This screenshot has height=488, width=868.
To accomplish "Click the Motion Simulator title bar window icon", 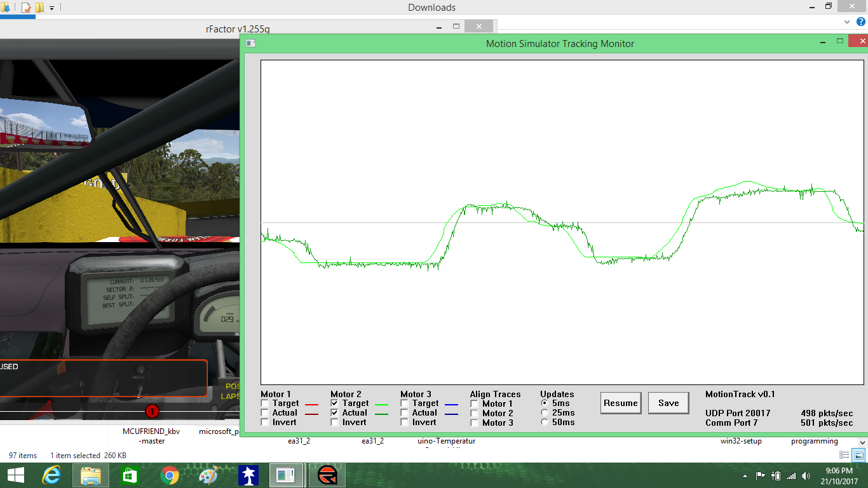I will click(250, 43).
